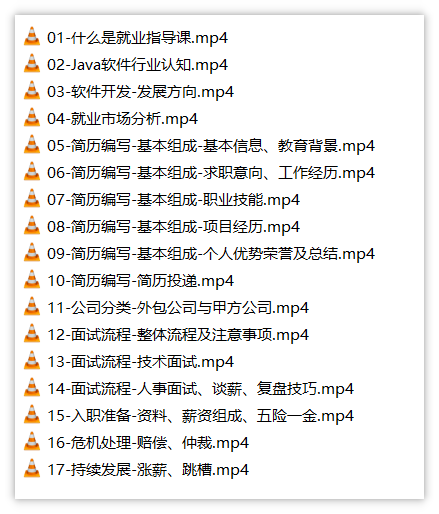Image resolution: width=439 pixels, height=514 pixels.
Task: Click VLC icon beside 17-持续发展 video
Action: tap(32, 468)
